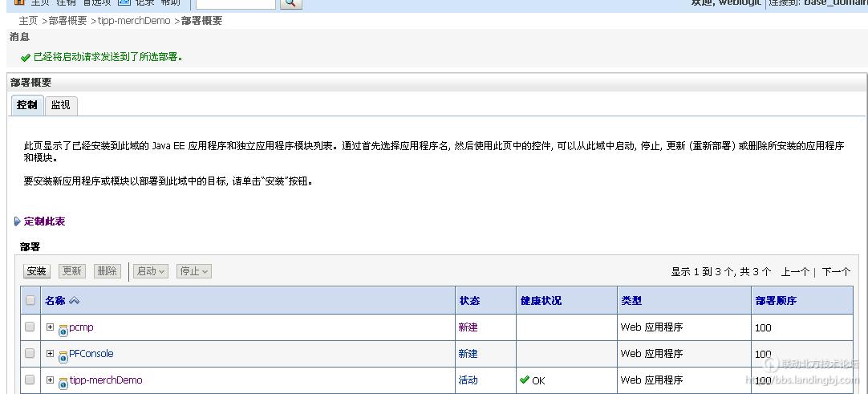Sort table by 名称 column header
This screenshot has width=868, height=394.
pos(55,300)
